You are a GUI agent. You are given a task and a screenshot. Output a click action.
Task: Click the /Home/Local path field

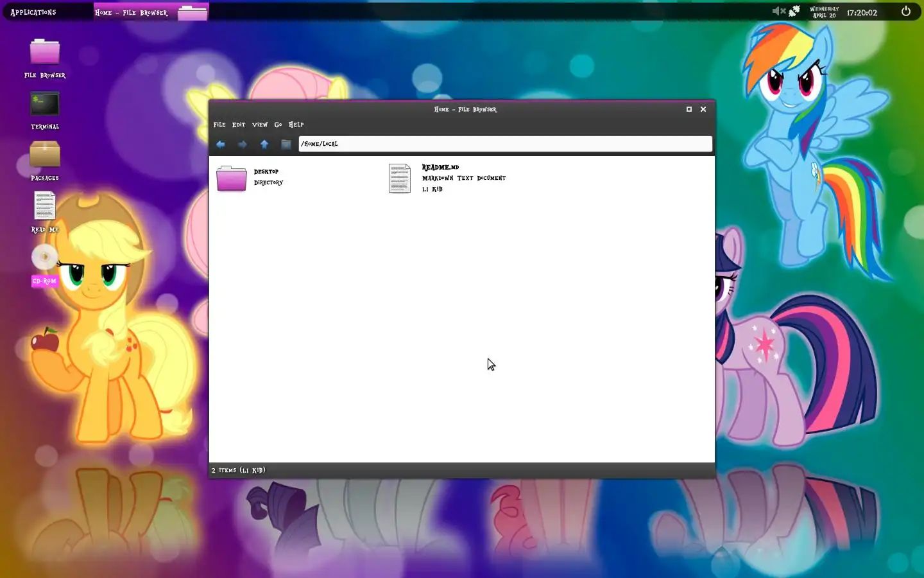click(506, 144)
